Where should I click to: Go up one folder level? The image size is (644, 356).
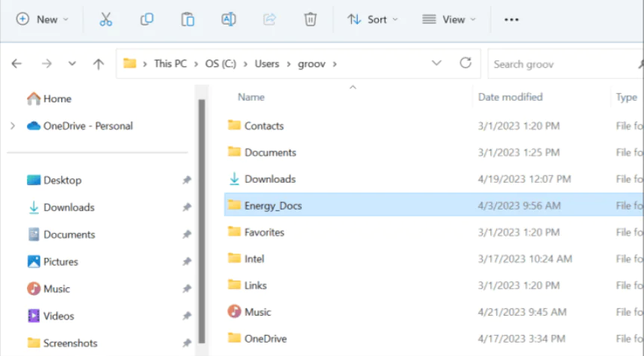tap(98, 64)
